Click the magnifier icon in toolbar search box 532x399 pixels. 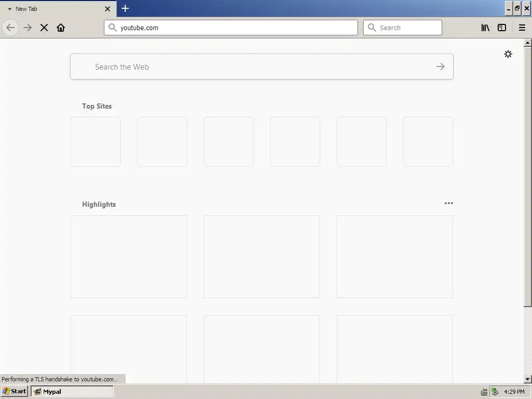point(372,28)
